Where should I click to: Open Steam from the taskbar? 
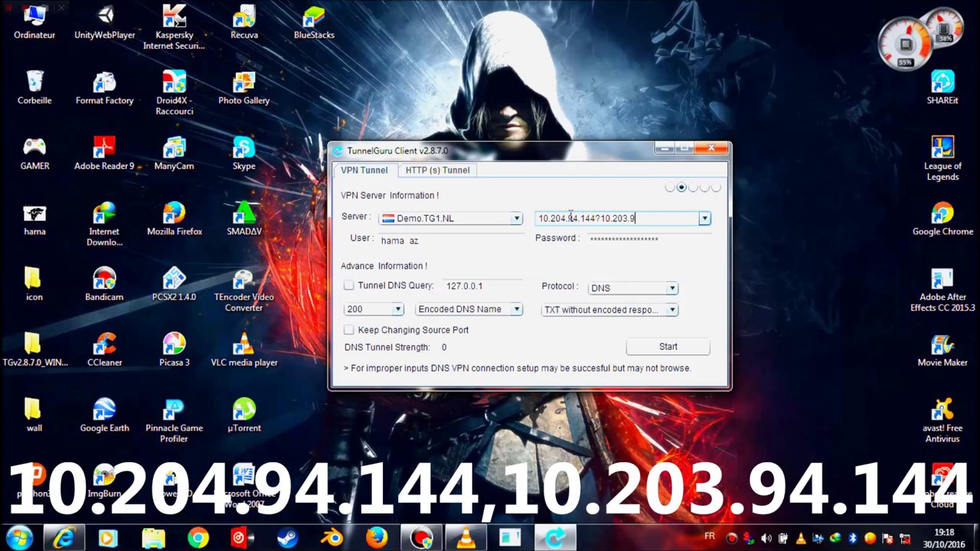287,539
